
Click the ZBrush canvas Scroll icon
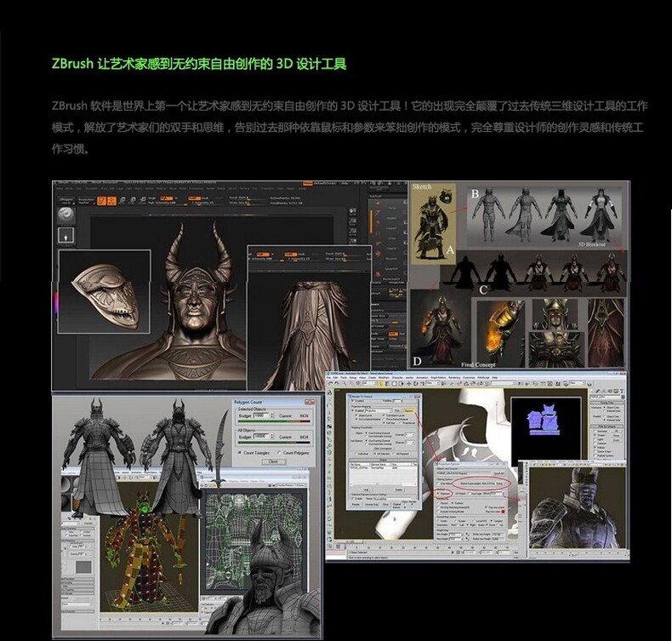(353, 211)
